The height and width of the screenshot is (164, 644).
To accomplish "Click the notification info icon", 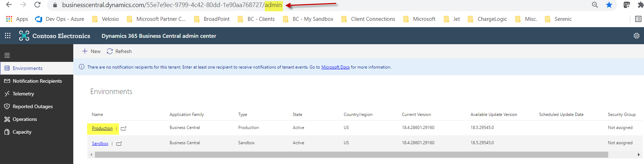I will tap(81, 67).
